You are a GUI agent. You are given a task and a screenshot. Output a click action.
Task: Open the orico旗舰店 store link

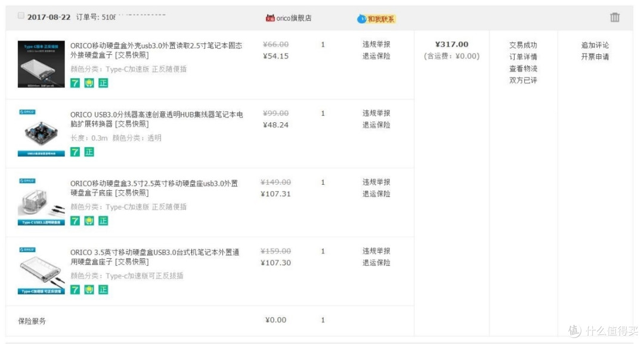(293, 18)
